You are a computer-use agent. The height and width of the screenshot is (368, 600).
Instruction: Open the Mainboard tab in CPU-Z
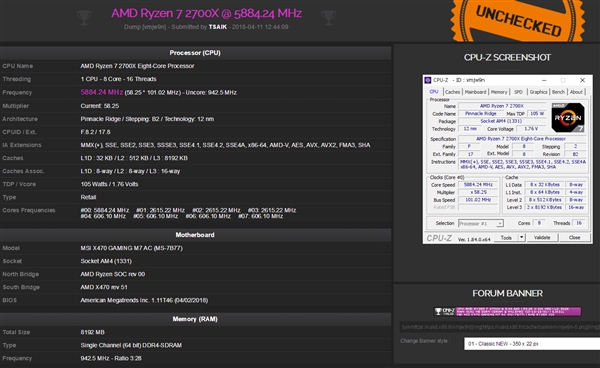(x=475, y=92)
